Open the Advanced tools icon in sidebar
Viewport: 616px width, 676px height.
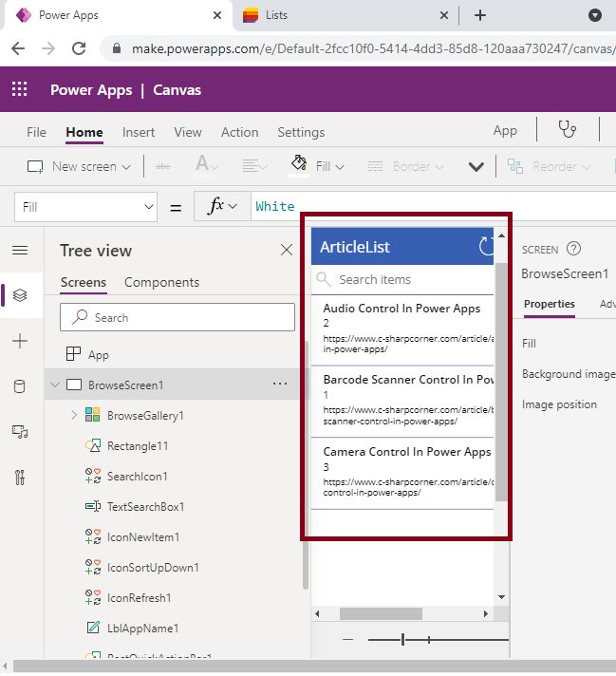(20, 478)
